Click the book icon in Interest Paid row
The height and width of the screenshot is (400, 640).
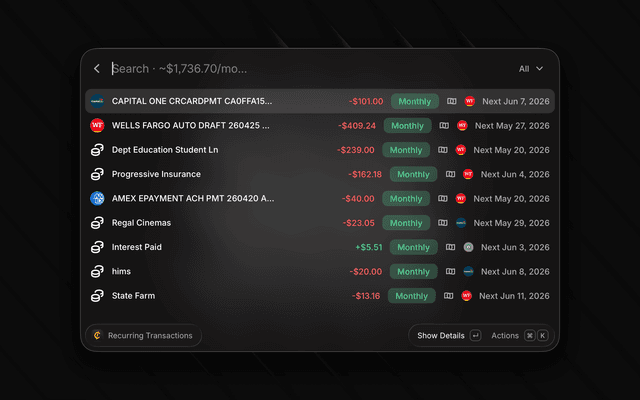(x=450, y=247)
